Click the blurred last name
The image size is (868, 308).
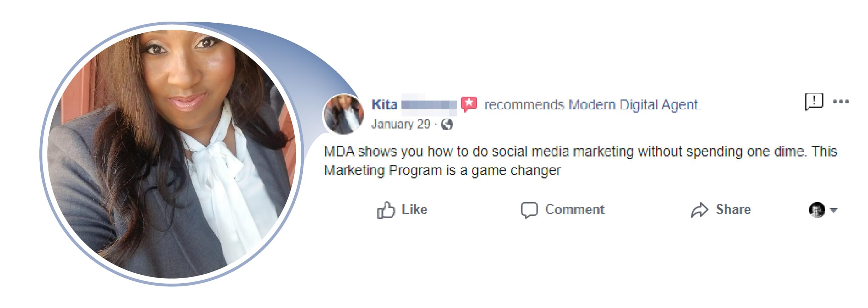pos(429,105)
